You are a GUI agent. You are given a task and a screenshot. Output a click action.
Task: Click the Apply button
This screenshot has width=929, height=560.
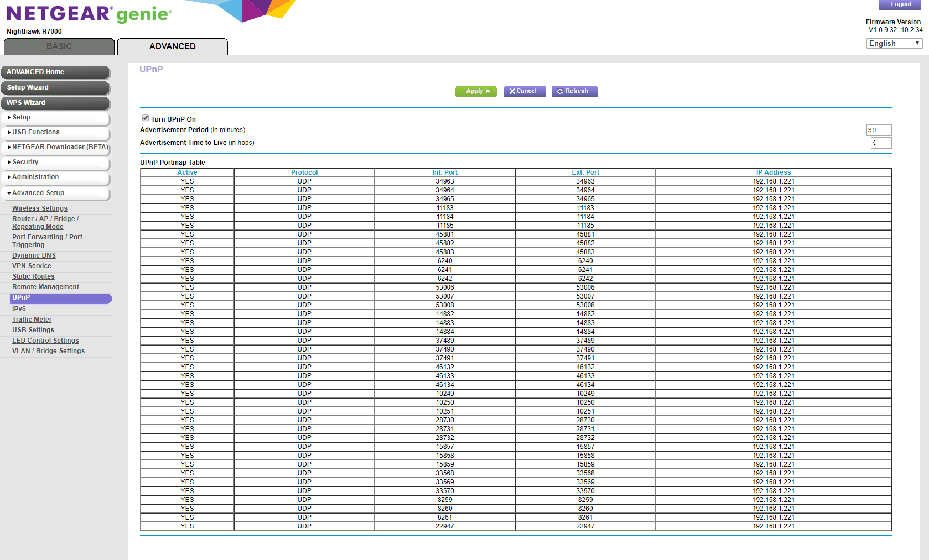[476, 91]
